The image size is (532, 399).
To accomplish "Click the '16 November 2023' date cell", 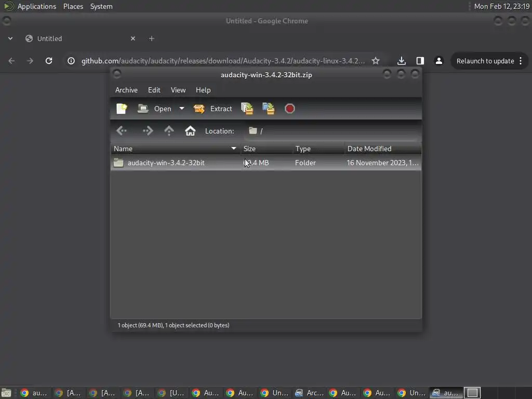I will click(x=382, y=163).
